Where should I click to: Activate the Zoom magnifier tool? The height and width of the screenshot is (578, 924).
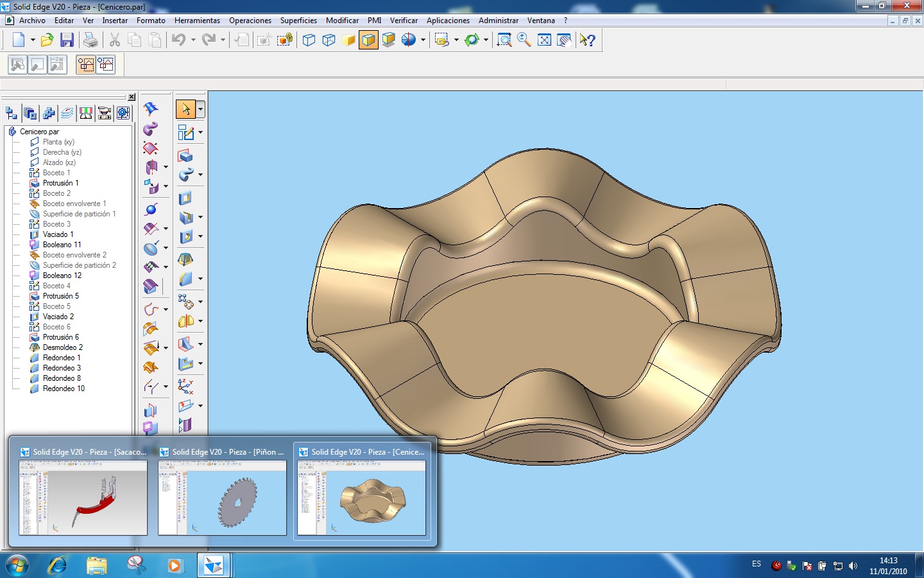tap(524, 40)
